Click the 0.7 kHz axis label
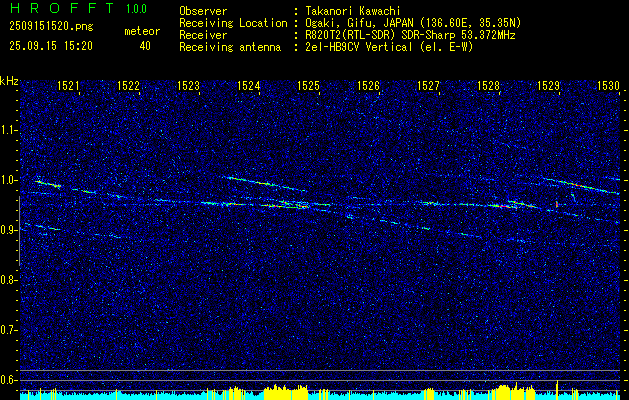The height and width of the screenshot is (400, 629). (8, 330)
